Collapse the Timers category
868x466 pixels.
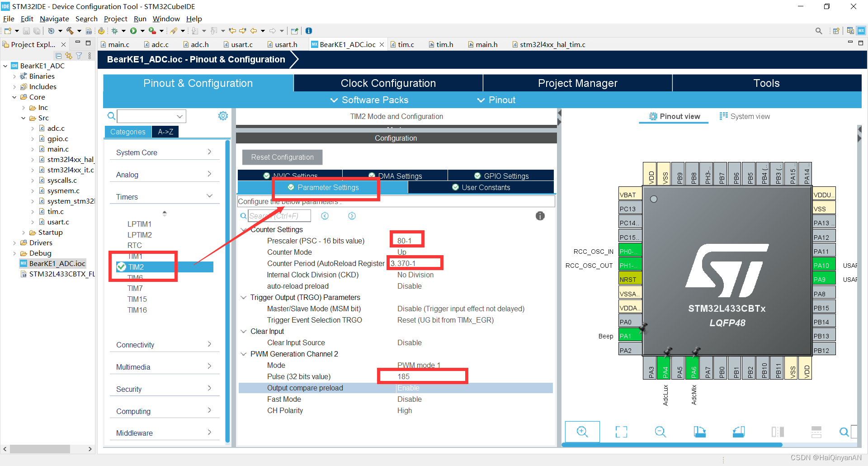(165, 197)
